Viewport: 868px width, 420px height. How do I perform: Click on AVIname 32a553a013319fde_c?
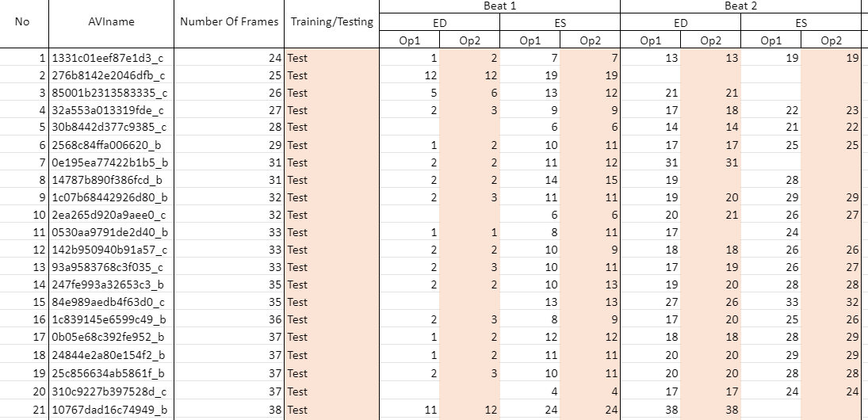(108, 110)
